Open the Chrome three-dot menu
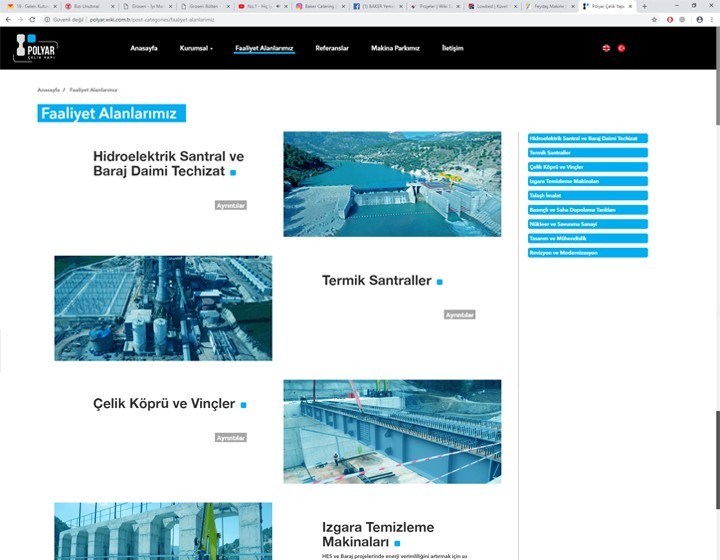This screenshot has height=560, width=720. pyautogui.click(x=712, y=20)
